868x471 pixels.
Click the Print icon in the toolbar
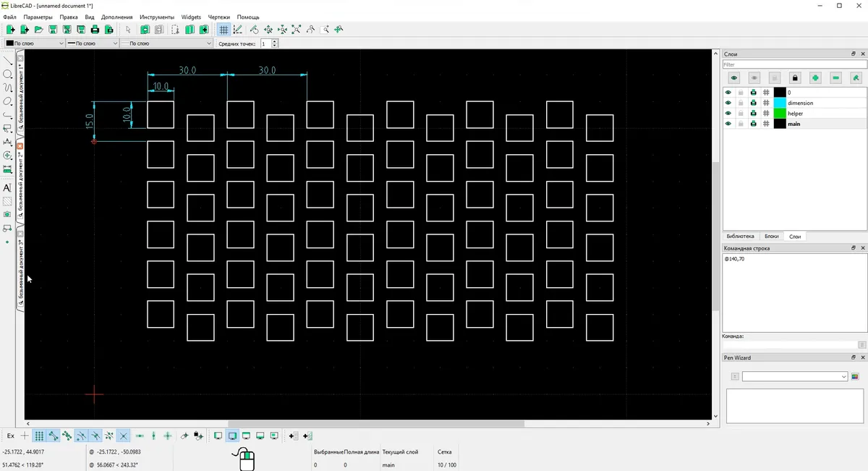point(94,30)
